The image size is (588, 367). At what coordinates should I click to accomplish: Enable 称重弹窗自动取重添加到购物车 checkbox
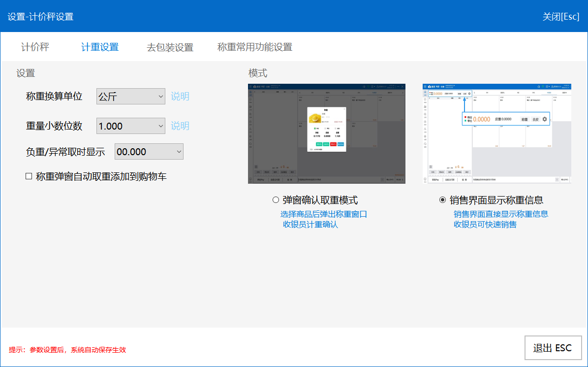click(x=29, y=176)
